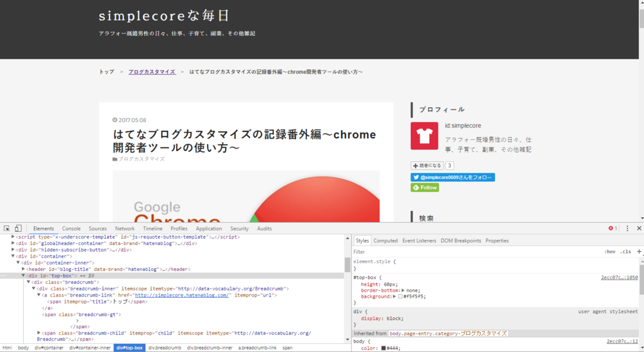
Task: Expand the border-bottom property triangle
Action: coord(403,290)
